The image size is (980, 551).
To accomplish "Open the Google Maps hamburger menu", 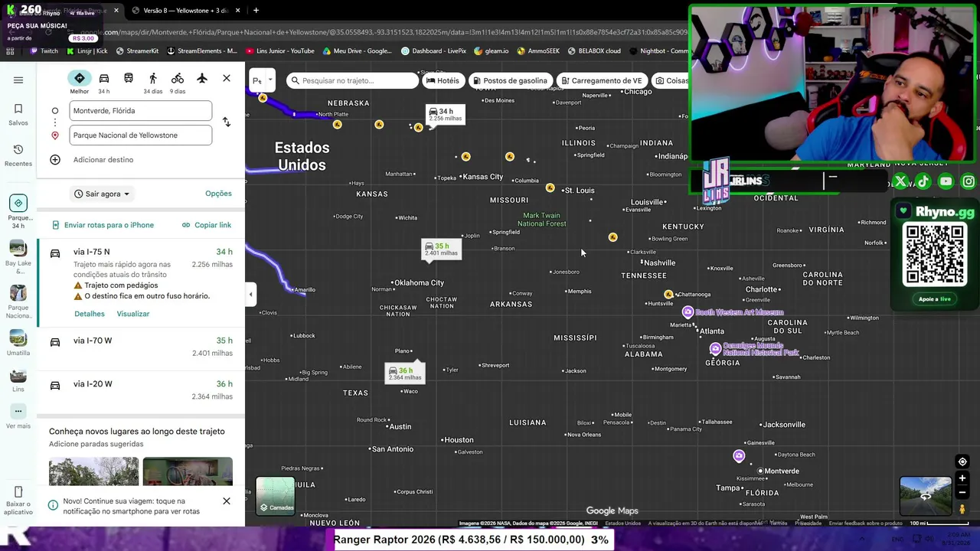I will pos(18,80).
